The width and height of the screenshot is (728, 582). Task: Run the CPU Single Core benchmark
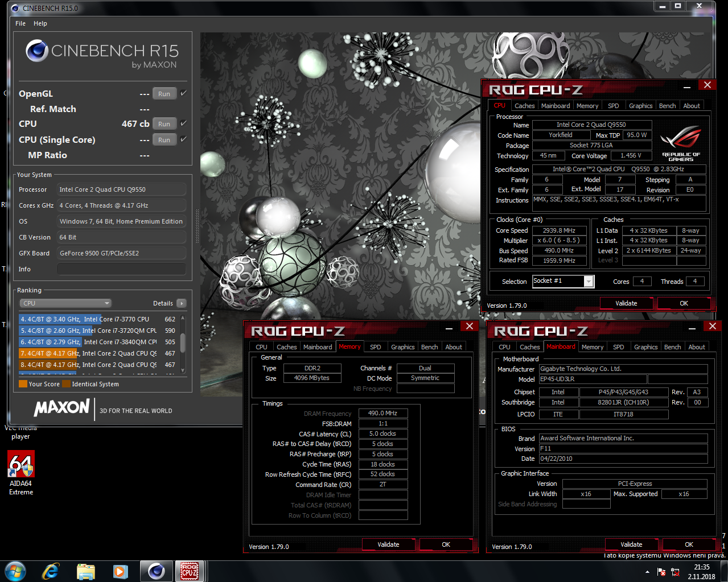click(x=164, y=139)
